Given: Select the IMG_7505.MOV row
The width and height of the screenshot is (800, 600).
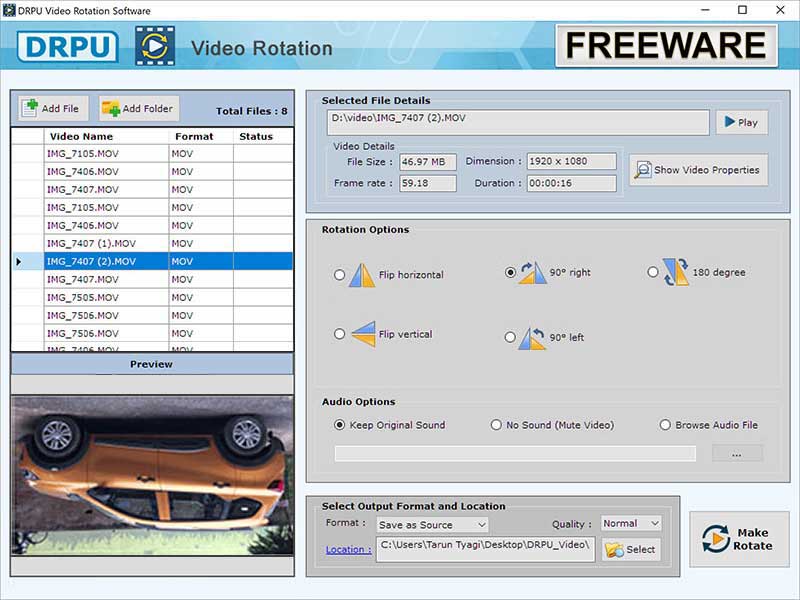Looking at the screenshot, I should tap(152, 297).
